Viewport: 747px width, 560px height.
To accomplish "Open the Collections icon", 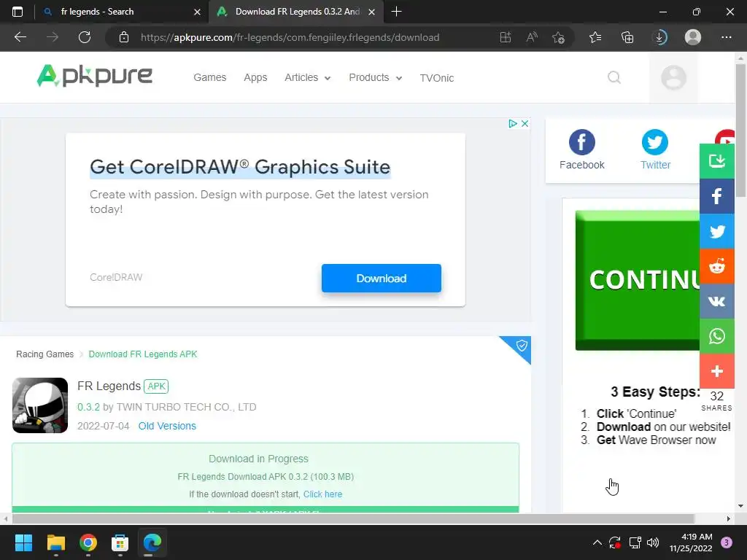I will click(x=627, y=37).
